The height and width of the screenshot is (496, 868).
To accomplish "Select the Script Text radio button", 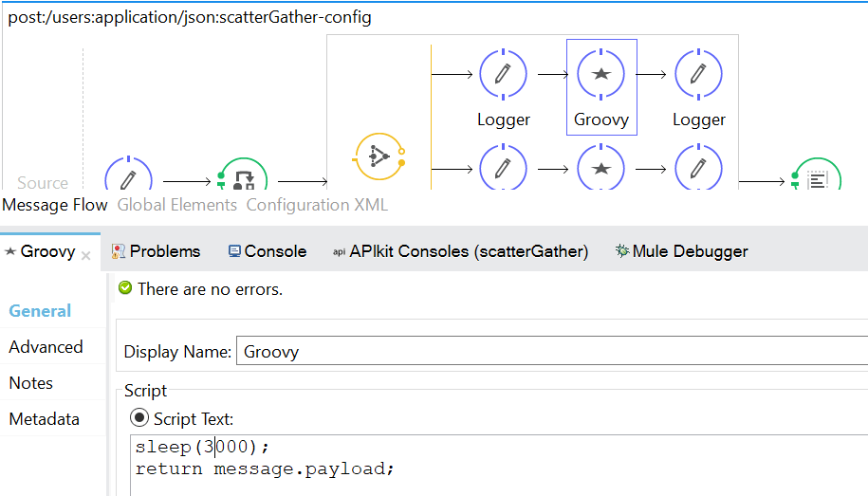I will 139,418.
